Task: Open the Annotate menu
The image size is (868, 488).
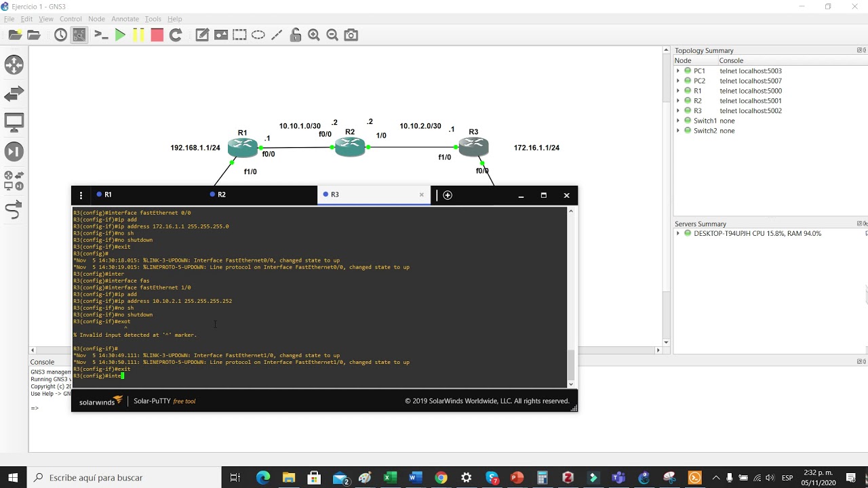Action: pyautogui.click(x=125, y=19)
